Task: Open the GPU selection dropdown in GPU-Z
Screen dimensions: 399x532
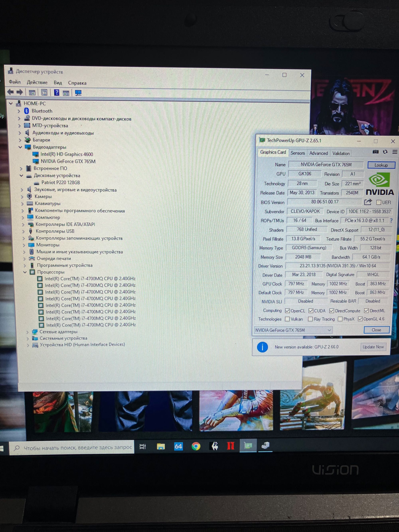Action: (x=293, y=330)
